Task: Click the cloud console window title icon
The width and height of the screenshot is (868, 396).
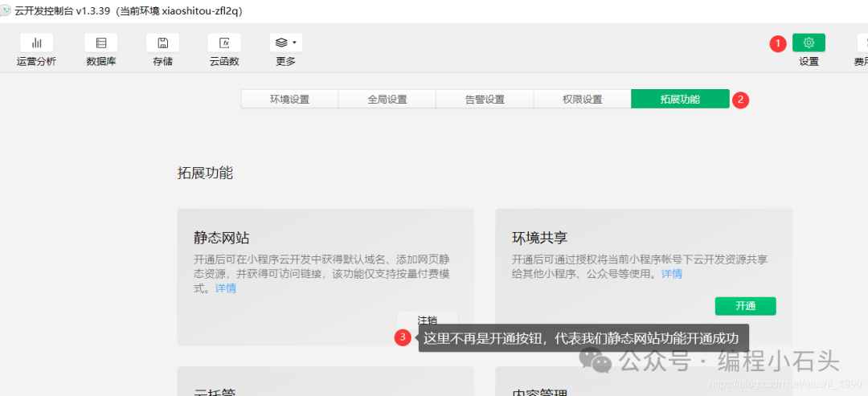Action: (6, 10)
